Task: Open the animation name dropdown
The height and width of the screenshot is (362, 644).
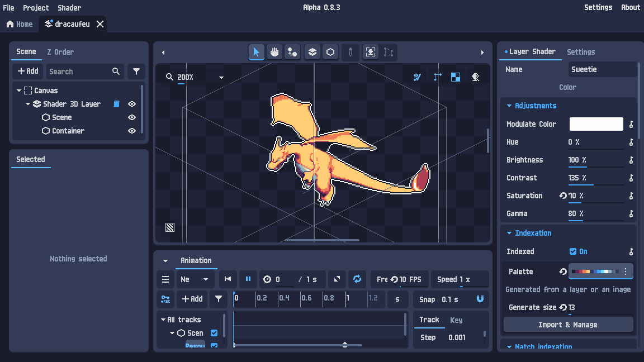Action: click(x=195, y=279)
